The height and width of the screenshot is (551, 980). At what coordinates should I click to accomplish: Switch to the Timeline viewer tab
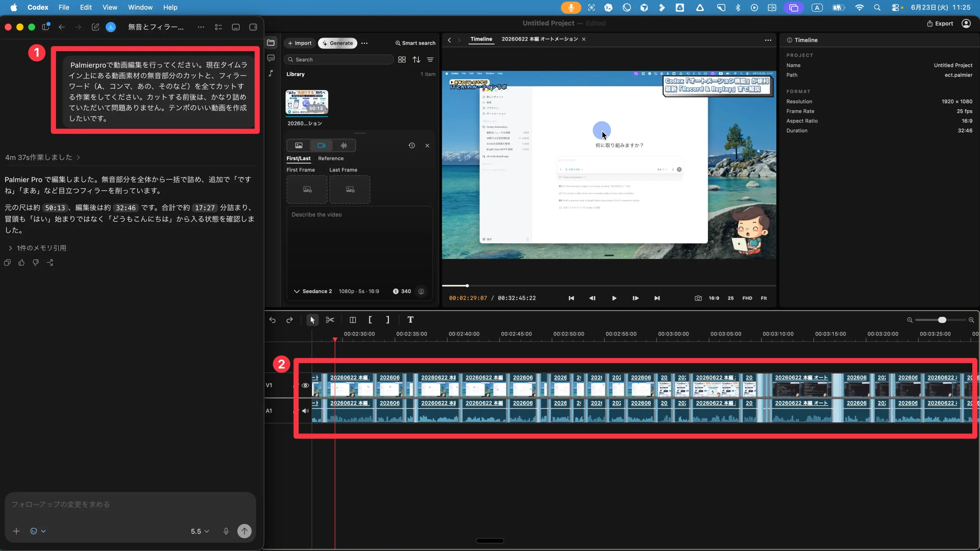click(x=481, y=39)
